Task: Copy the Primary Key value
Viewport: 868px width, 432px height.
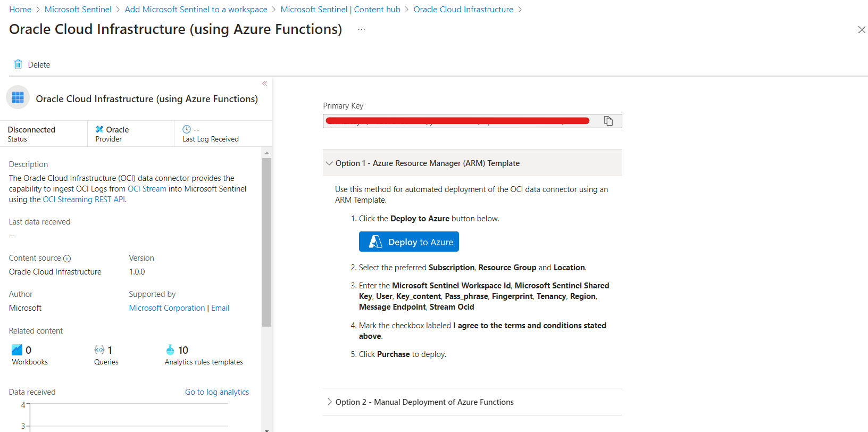Action: [x=608, y=121]
